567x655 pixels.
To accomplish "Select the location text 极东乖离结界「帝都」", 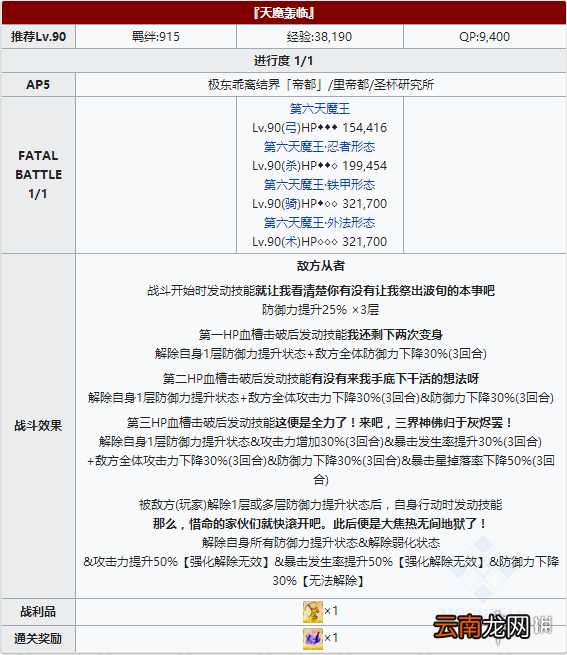I will point(266,85).
